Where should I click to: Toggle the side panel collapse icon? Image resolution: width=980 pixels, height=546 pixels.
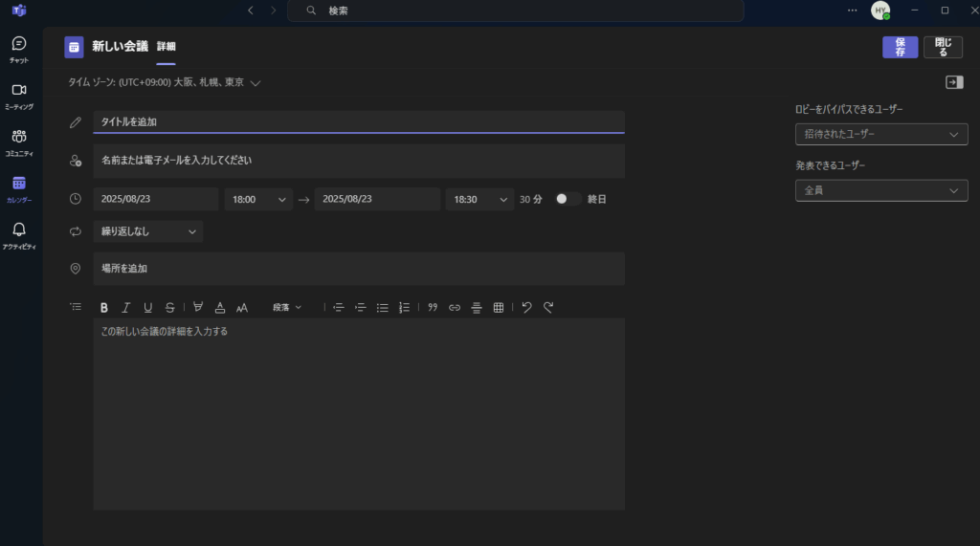point(953,82)
